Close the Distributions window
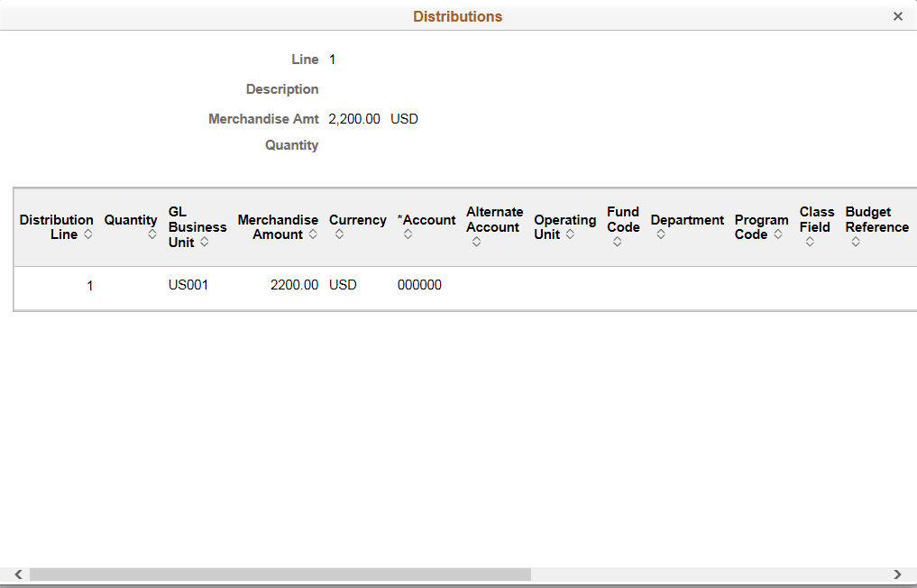 click(x=898, y=16)
